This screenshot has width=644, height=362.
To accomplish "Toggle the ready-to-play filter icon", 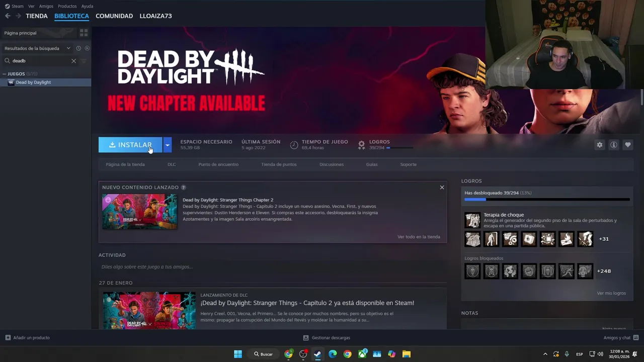I will point(87,48).
